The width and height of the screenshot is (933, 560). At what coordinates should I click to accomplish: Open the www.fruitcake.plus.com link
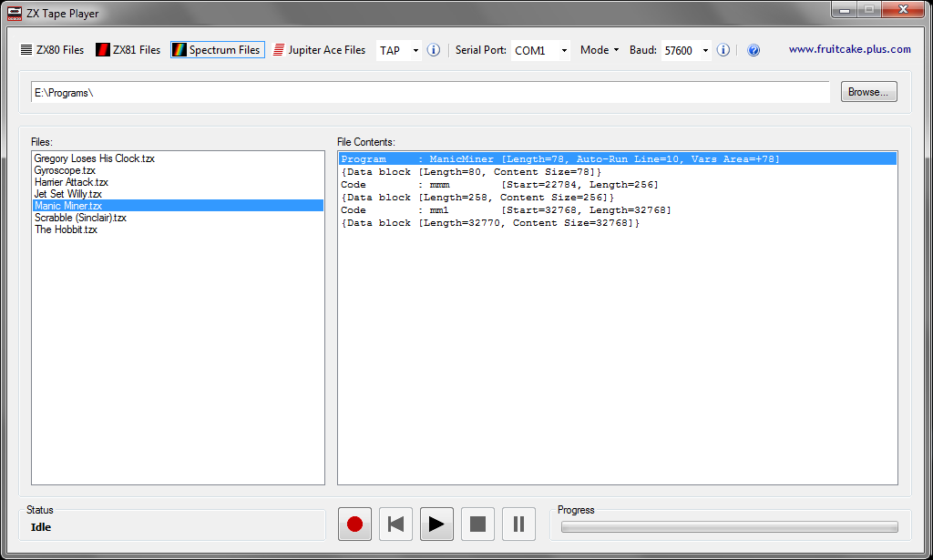[850, 49]
